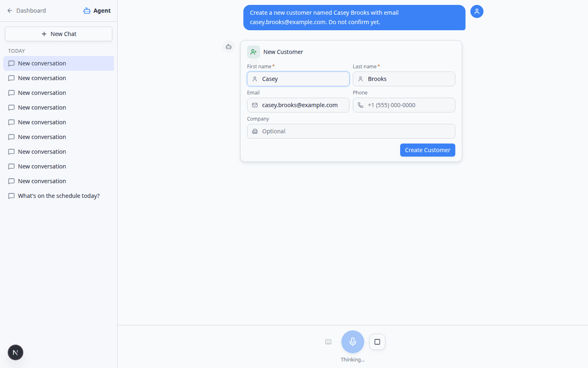588x368 pixels.
Task: Click the Phone number input field
Action: [404, 105]
